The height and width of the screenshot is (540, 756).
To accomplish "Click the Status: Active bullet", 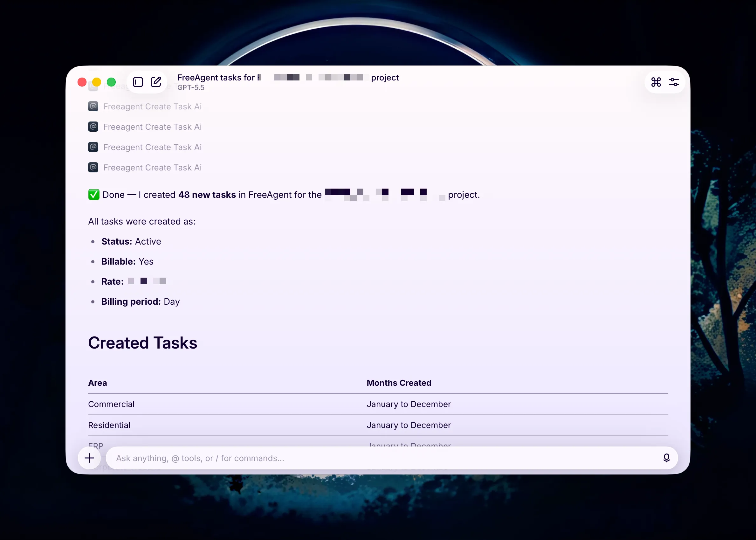I will click(x=131, y=241).
